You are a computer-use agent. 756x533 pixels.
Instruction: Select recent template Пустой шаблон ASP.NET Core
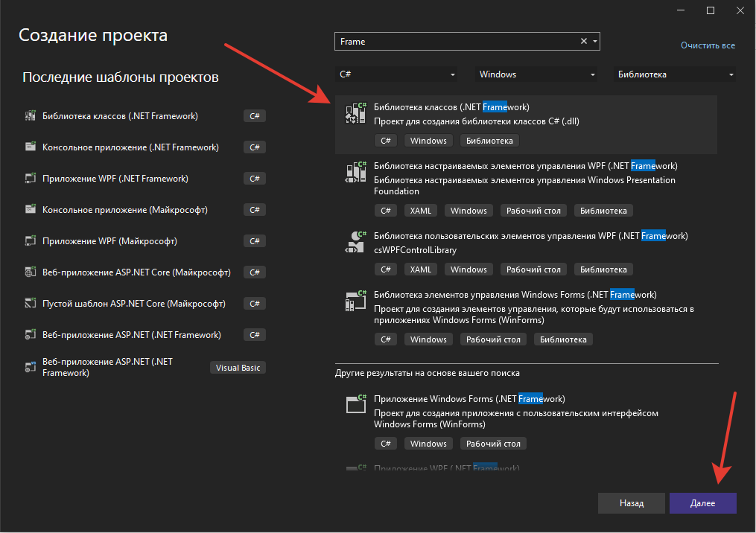coord(134,304)
